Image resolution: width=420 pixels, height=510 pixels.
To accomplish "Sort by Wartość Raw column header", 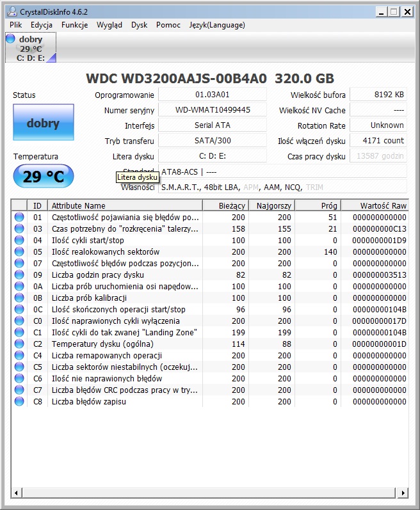I will point(375,205).
